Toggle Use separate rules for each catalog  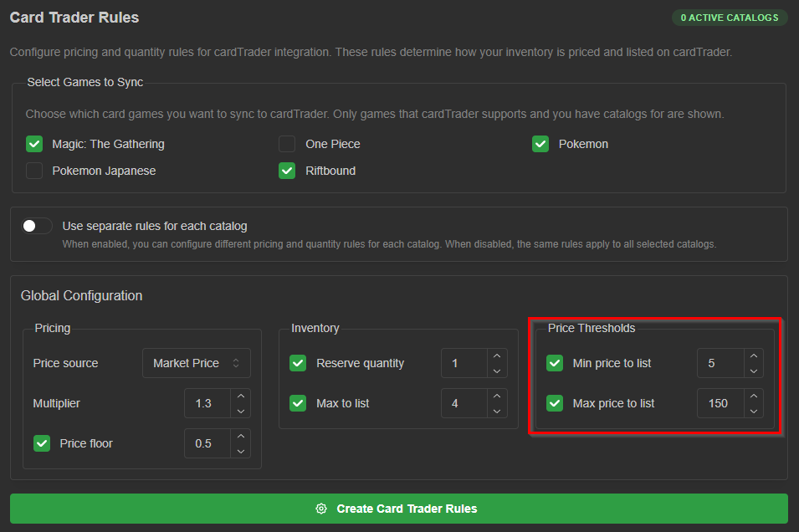click(37, 226)
